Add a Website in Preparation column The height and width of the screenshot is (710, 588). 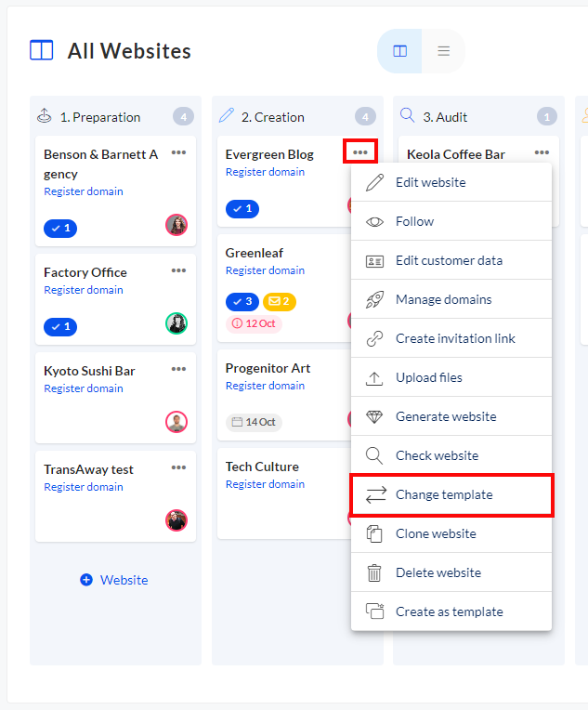tap(114, 580)
